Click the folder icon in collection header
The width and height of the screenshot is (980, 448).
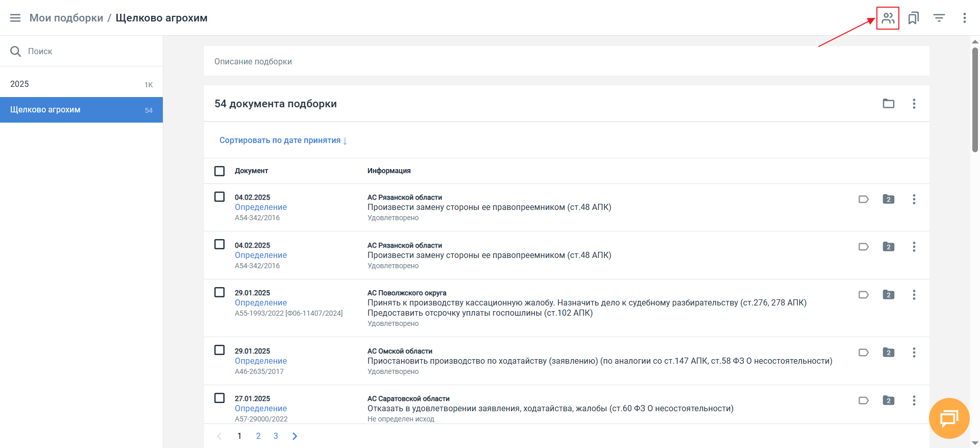pyautogui.click(x=889, y=104)
